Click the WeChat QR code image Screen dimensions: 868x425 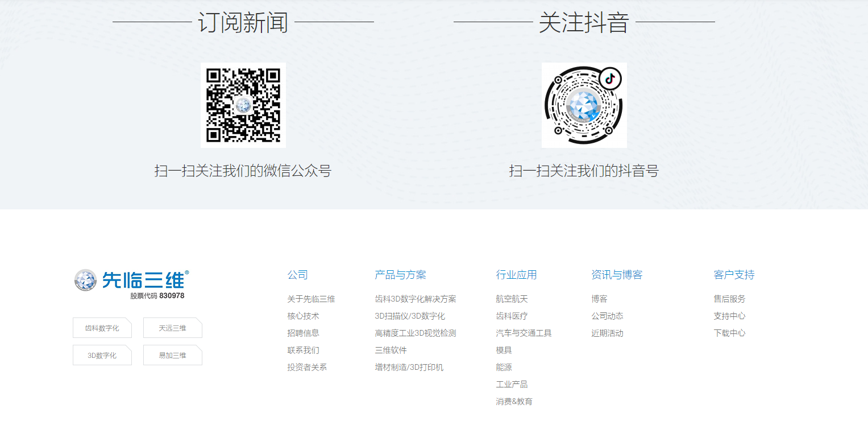coord(243,105)
